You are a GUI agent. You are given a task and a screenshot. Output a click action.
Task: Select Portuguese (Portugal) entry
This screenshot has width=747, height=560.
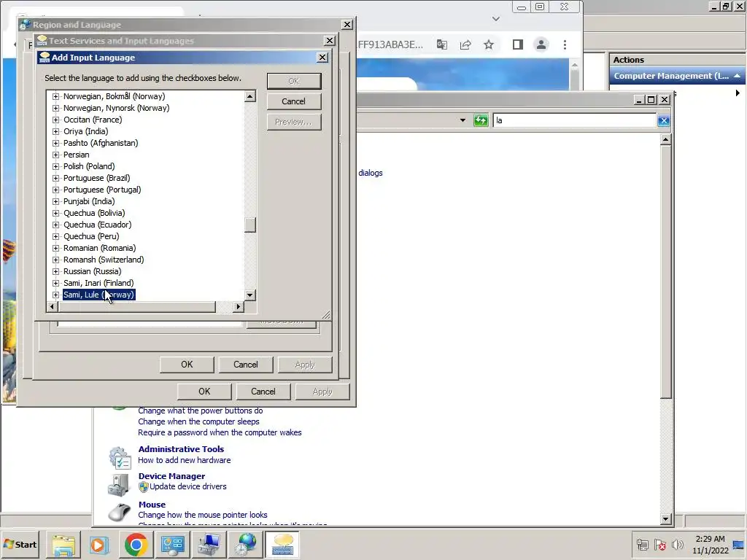(x=102, y=190)
